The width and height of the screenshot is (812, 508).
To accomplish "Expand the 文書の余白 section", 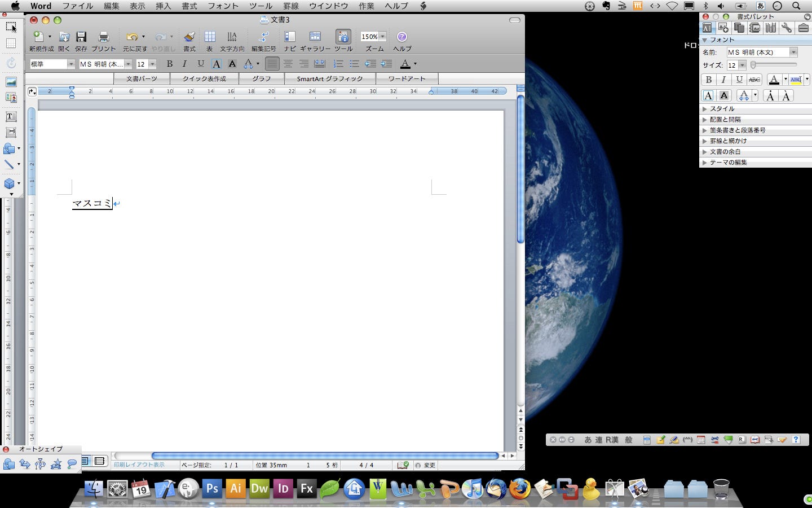I will [705, 152].
